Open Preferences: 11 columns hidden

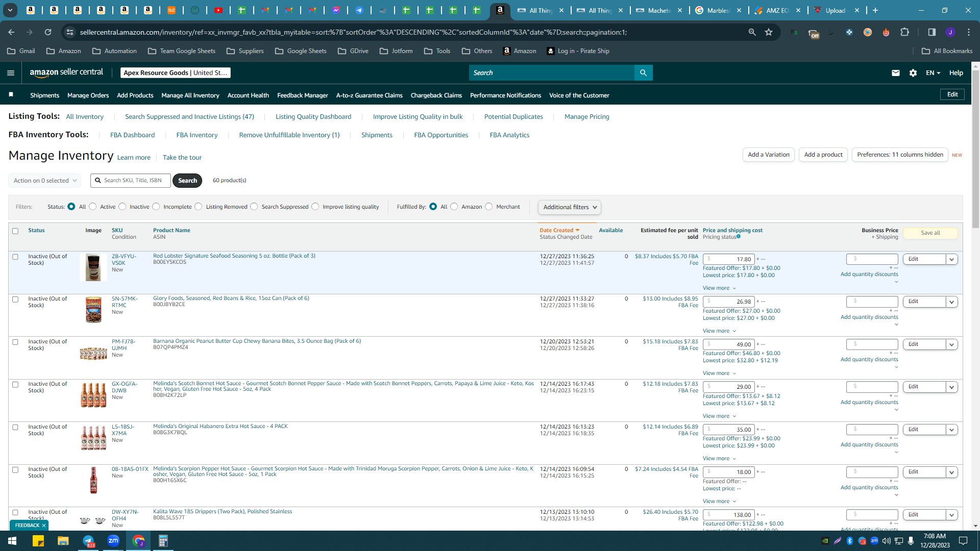coord(900,155)
